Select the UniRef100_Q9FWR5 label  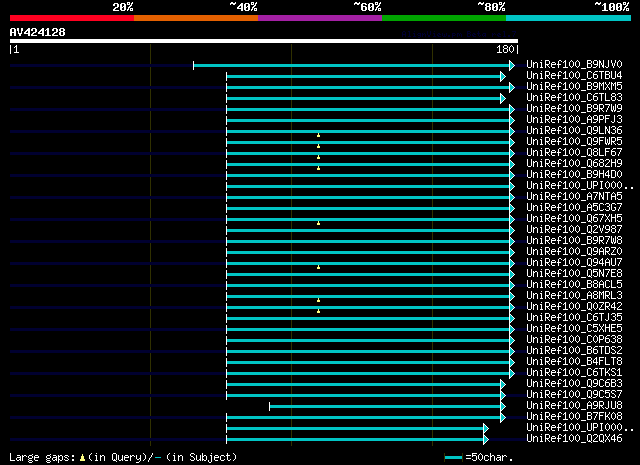(574, 141)
